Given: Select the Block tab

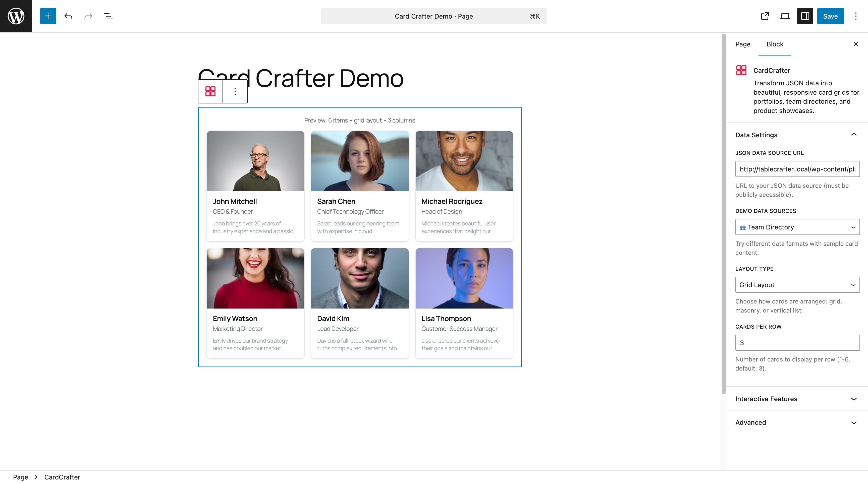Looking at the screenshot, I should click(x=775, y=44).
